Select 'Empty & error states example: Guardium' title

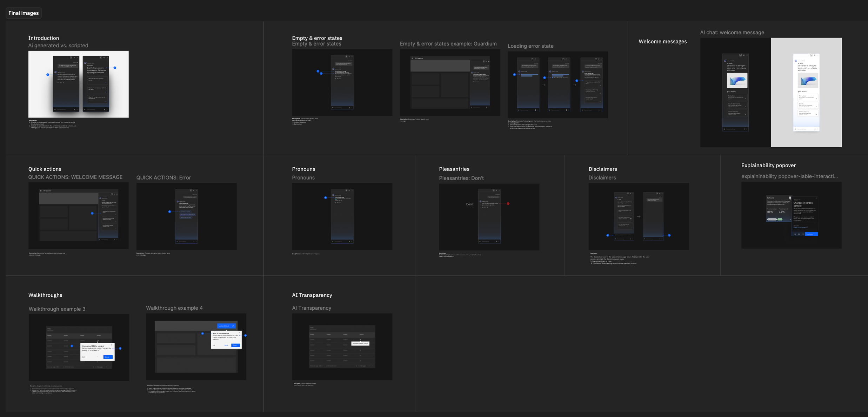[448, 44]
